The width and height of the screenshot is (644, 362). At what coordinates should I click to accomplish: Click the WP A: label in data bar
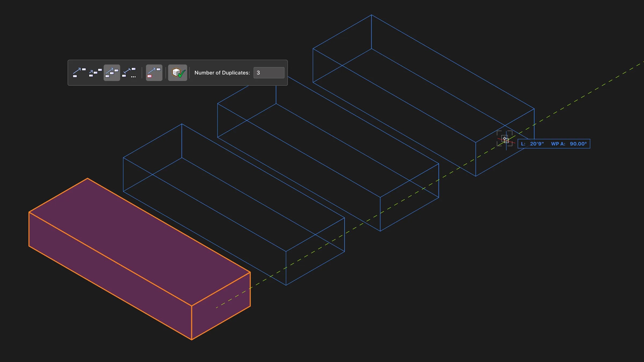[558, 144]
